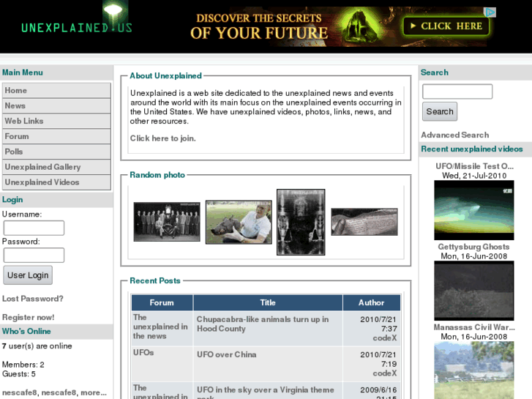Click the Forum column header
The height and width of the screenshot is (399, 532).
[162, 303]
